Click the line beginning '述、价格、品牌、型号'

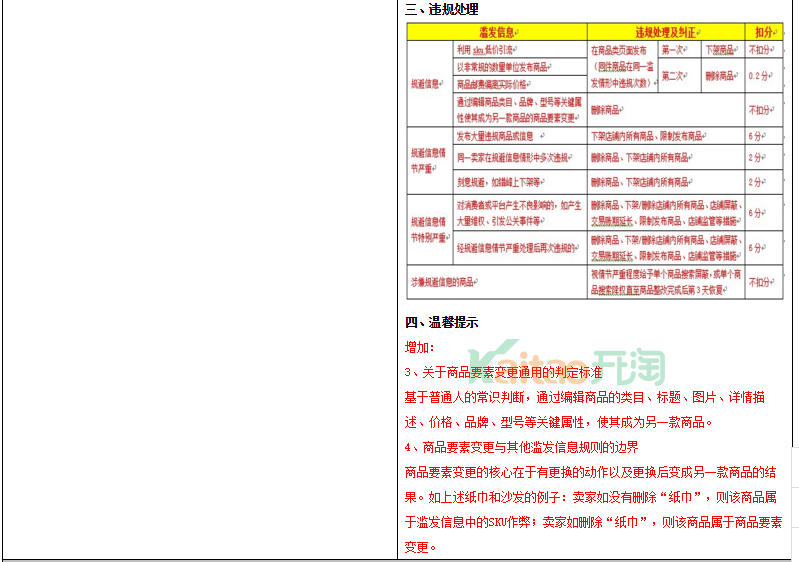[558, 422]
